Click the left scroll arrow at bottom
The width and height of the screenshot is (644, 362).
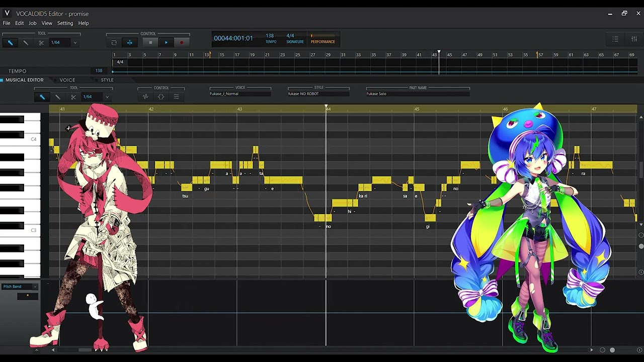53,350
